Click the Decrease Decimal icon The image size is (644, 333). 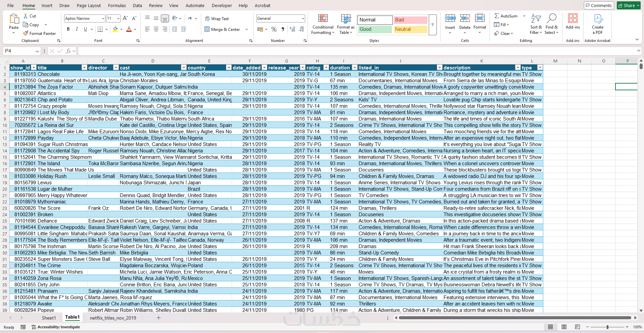point(301,29)
